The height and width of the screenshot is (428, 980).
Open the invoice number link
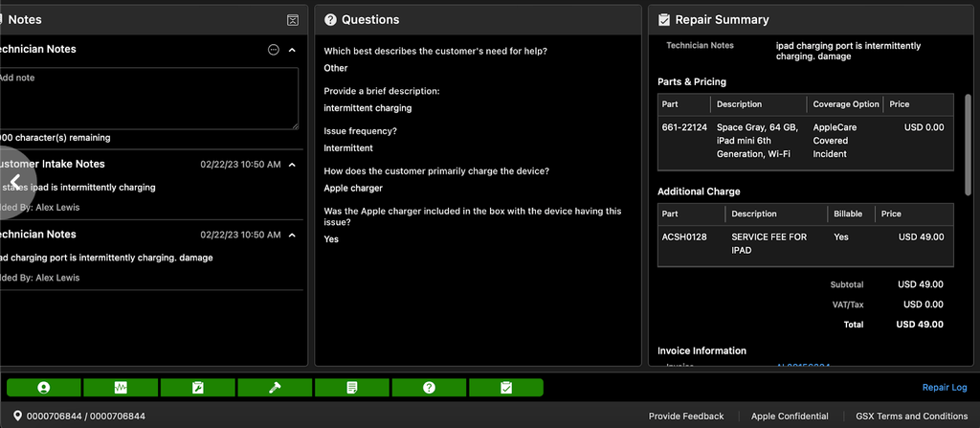tap(803, 366)
